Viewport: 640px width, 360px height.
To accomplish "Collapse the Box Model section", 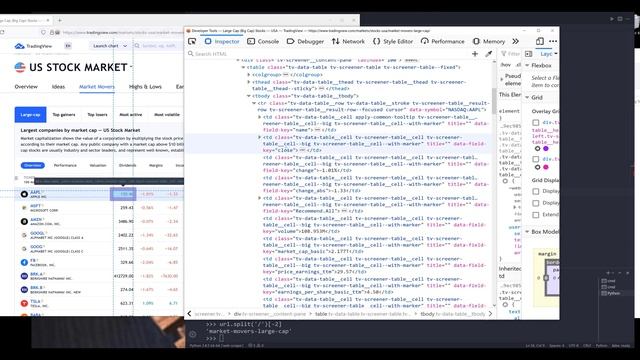I will click(x=527, y=232).
